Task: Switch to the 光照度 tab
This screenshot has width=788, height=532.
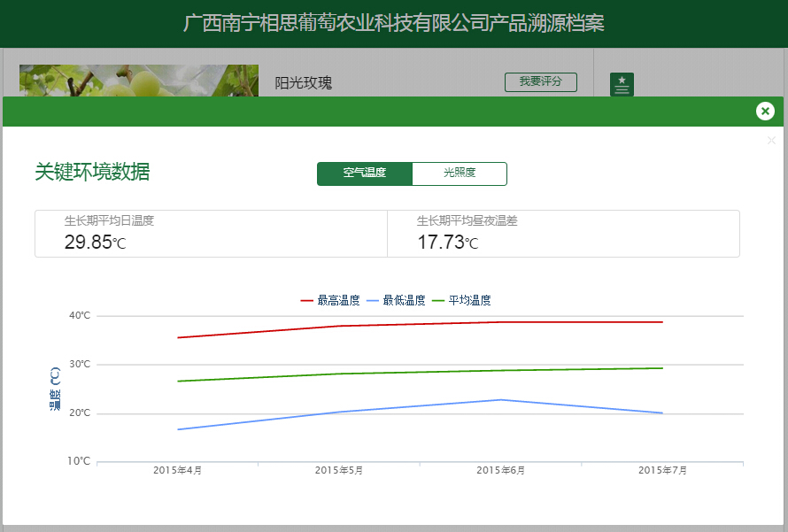Action: [460, 173]
